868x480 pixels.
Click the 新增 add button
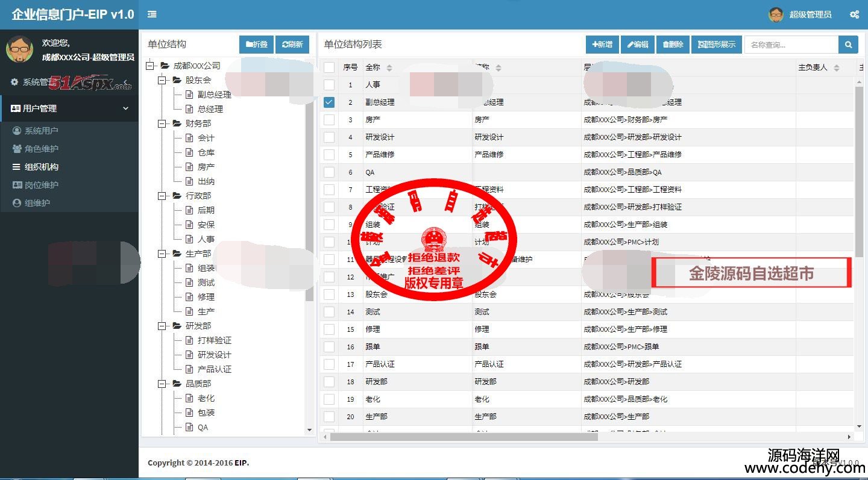coord(602,45)
